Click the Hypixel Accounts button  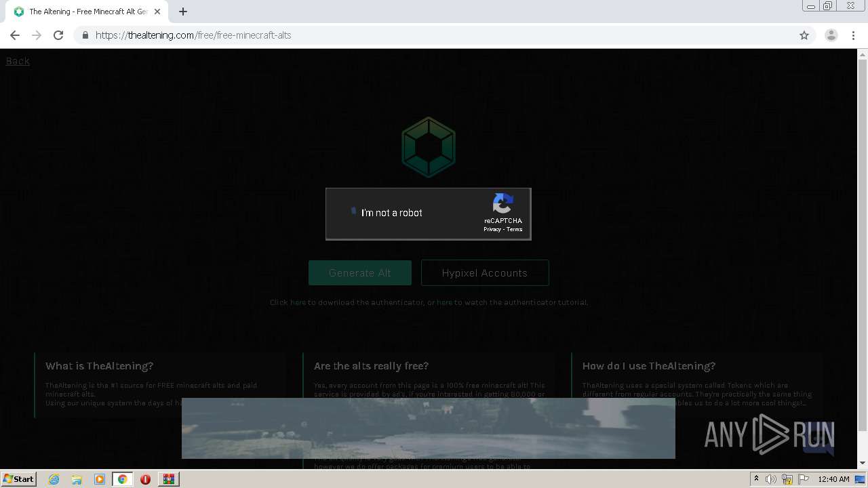[x=485, y=273]
